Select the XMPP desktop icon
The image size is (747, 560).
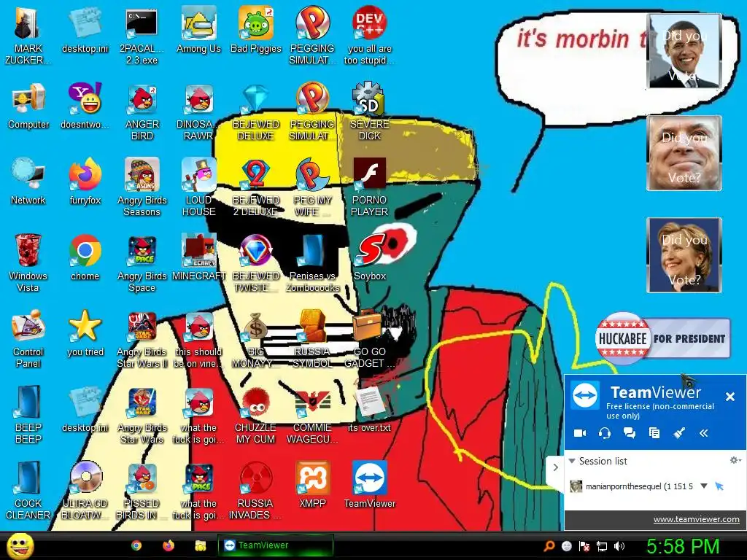(x=312, y=485)
